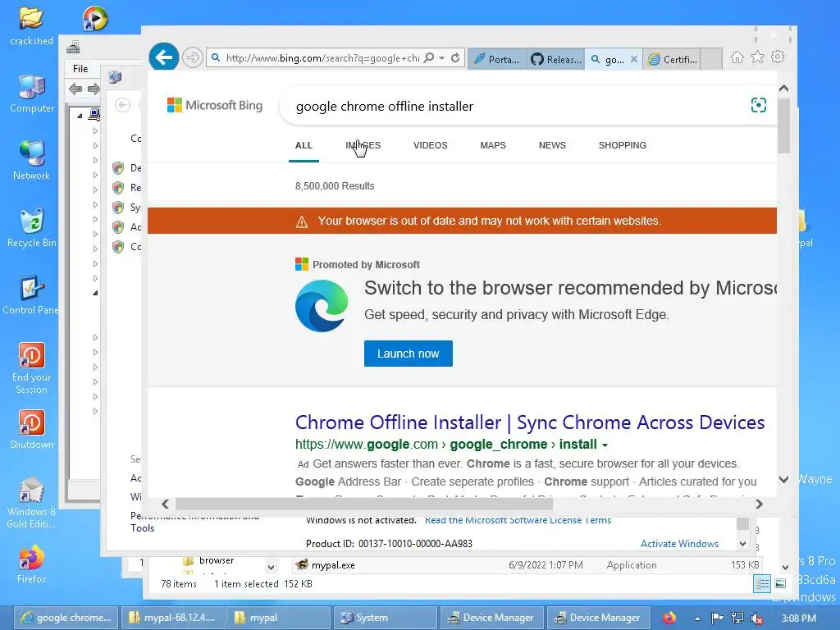Click the Bing page scroll-up arrow

(783, 89)
